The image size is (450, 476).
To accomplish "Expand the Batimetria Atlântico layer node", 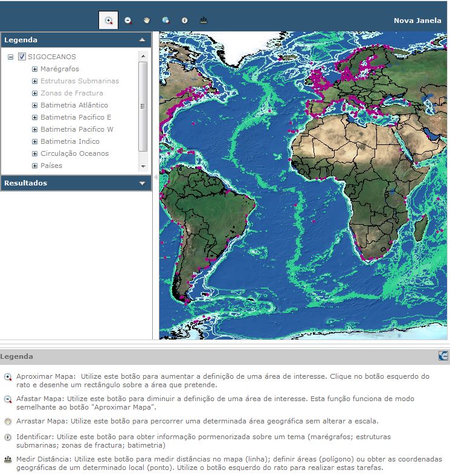I will (x=34, y=105).
